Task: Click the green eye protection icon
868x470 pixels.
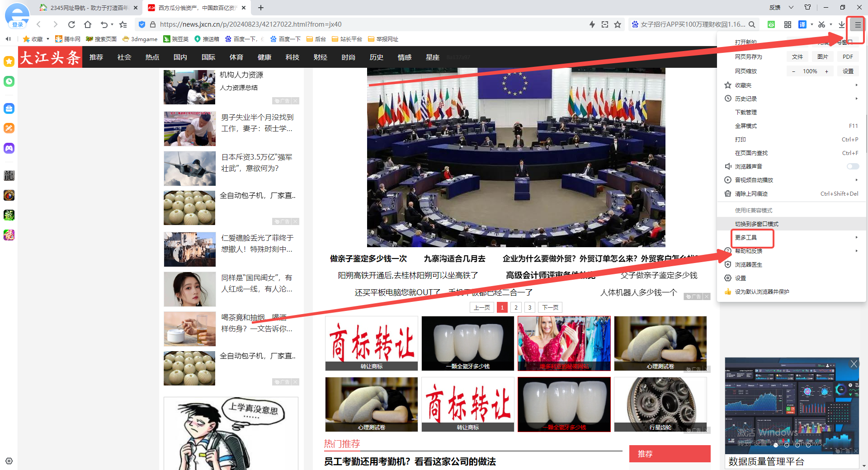Action: pos(771,25)
